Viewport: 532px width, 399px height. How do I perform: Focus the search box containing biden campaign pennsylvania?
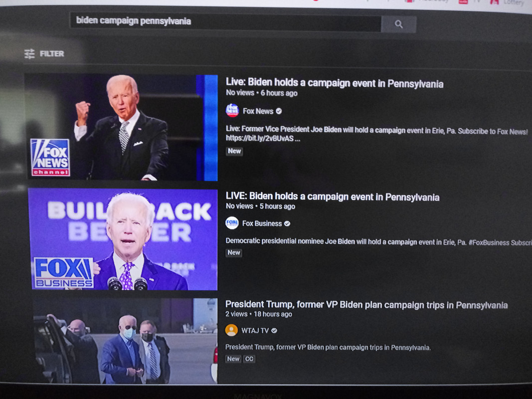[225, 22]
